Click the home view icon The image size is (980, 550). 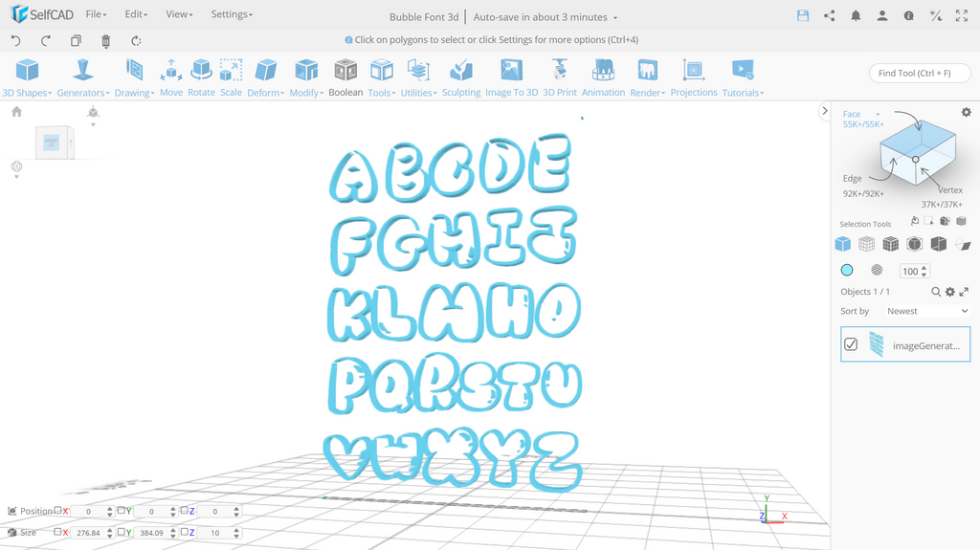pos(17,111)
